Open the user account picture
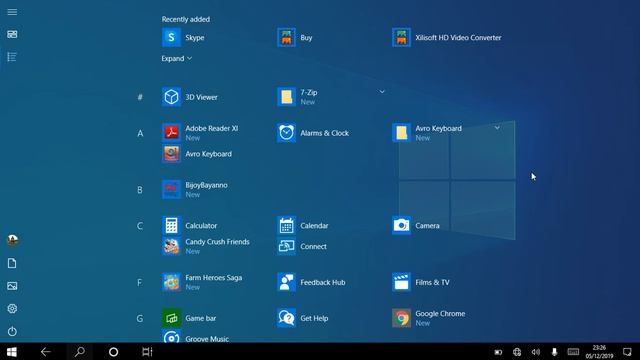This screenshot has height=360, width=640. click(x=12, y=240)
